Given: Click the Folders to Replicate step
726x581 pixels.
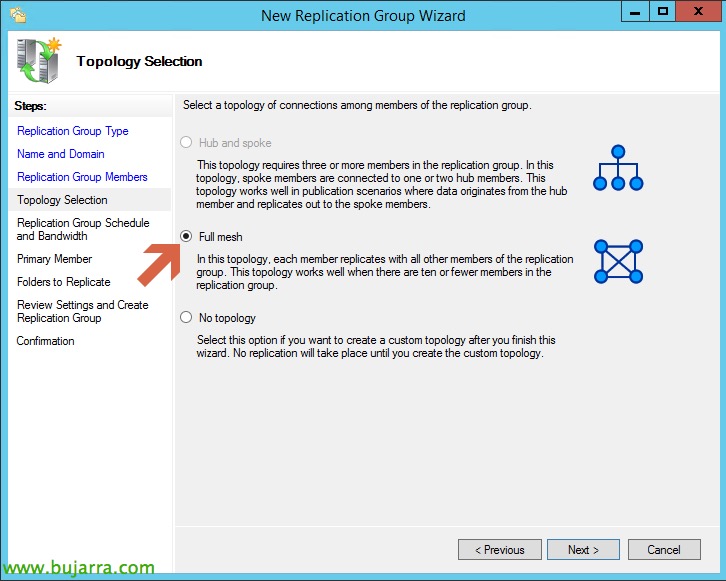Looking at the screenshot, I should 63,282.
